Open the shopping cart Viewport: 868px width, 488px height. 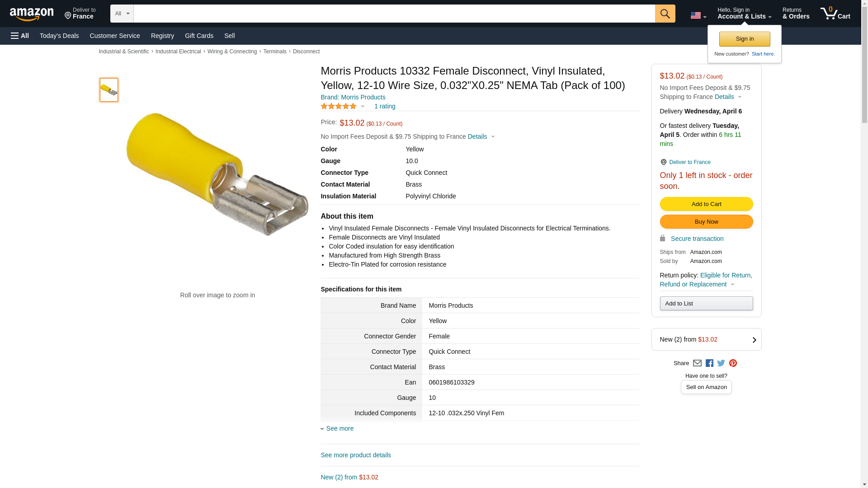tap(835, 14)
